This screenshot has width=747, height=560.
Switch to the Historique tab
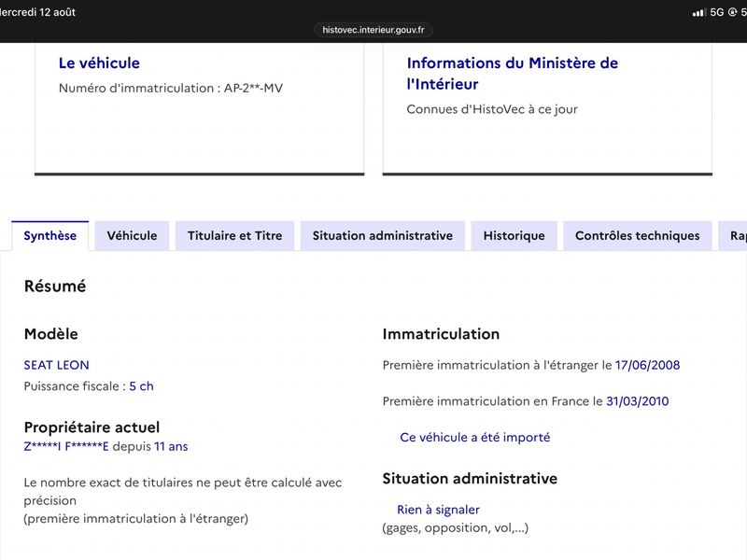(514, 236)
